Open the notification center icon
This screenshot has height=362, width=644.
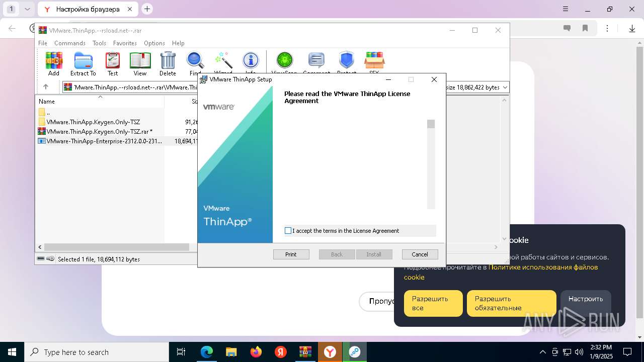coord(627,352)
